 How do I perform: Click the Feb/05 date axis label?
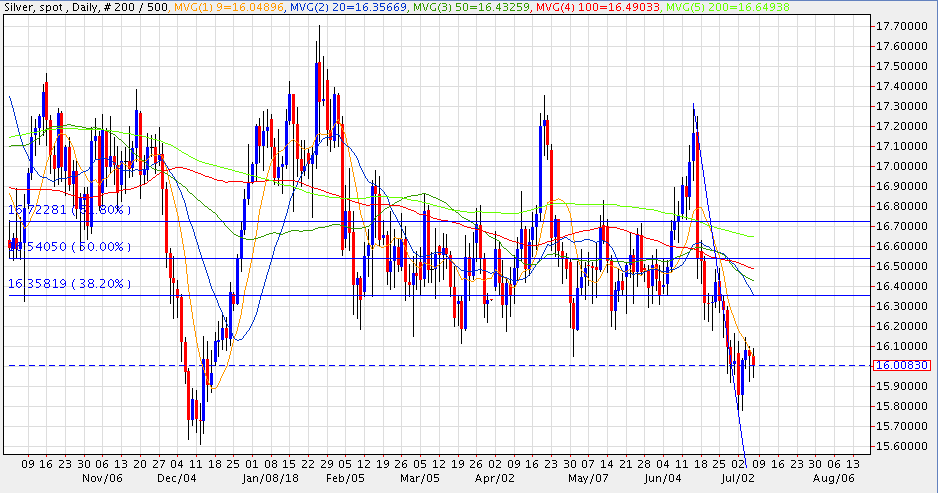click(x=345, y=478)
